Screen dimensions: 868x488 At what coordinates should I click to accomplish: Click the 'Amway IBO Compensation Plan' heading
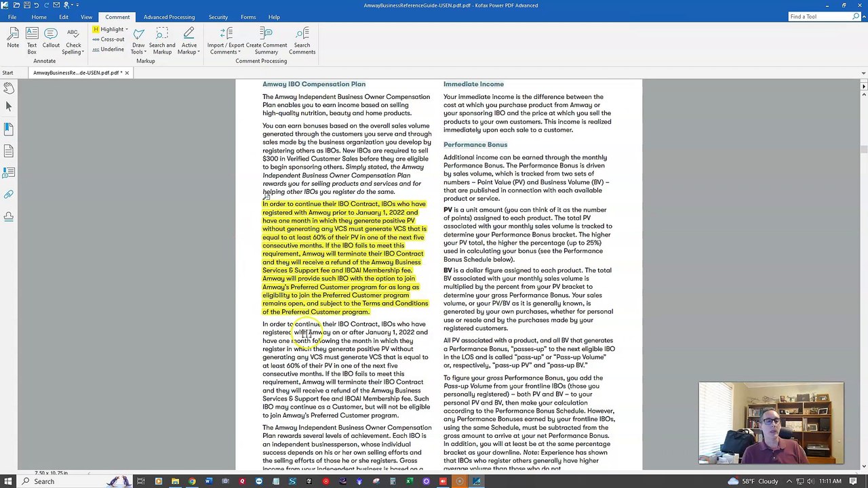(314, 84)
